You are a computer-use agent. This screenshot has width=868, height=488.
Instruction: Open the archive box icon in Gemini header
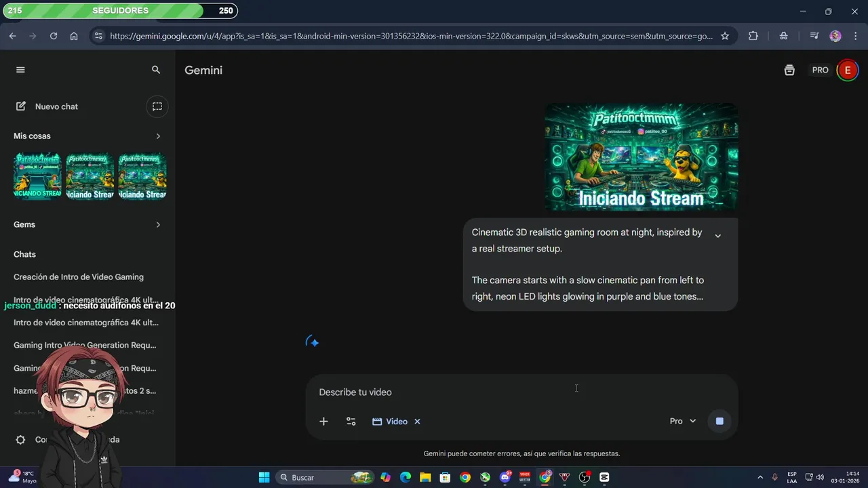(789, 70)
